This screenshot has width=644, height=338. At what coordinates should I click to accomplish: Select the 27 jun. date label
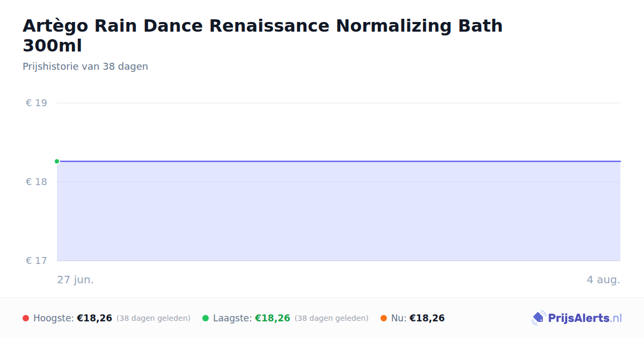pos(76,280)
